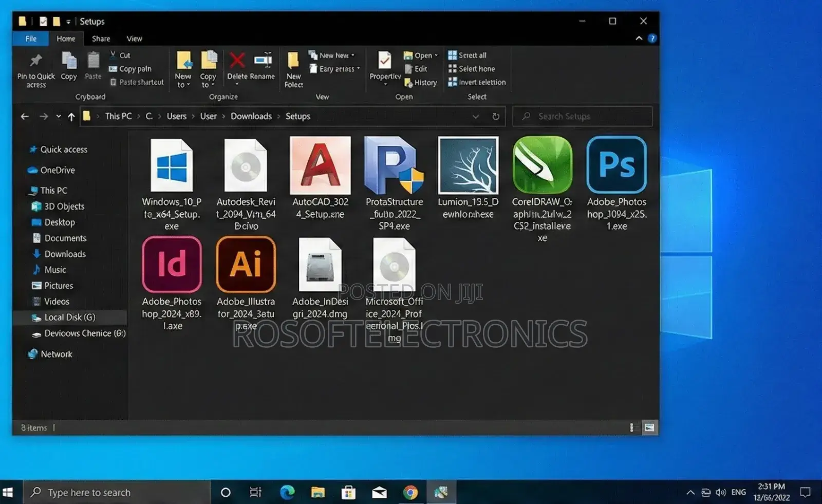This screenshot has height=504, width=822.
Task: Click the red Delete icon
Action: click(237, 60)
